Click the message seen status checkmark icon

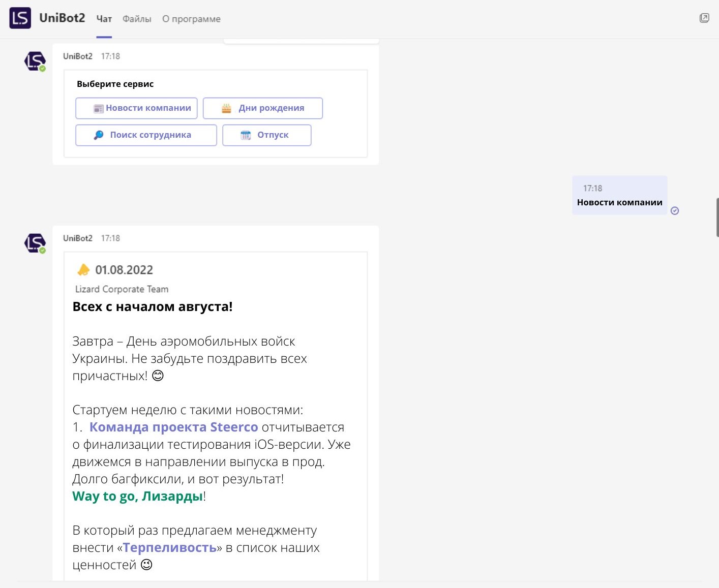click(x=675, y=211)
